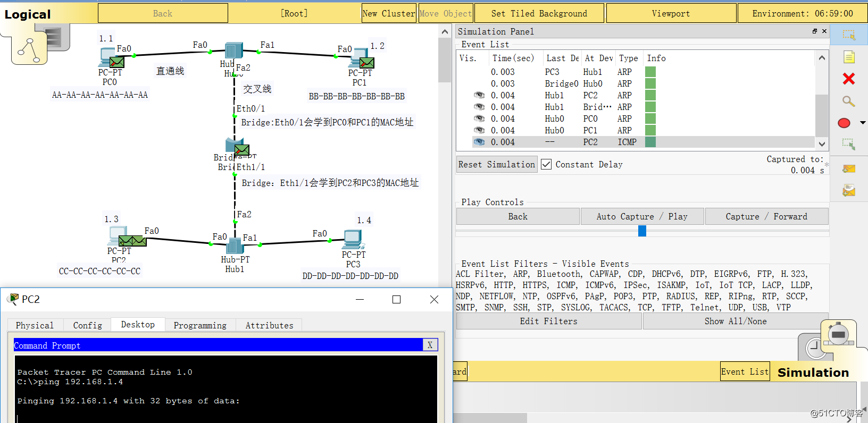Image resolution: width=868 pixels, height=423 pixels.
Task: Select the Hub0 device icon
Action: click(x=233, y=50)
